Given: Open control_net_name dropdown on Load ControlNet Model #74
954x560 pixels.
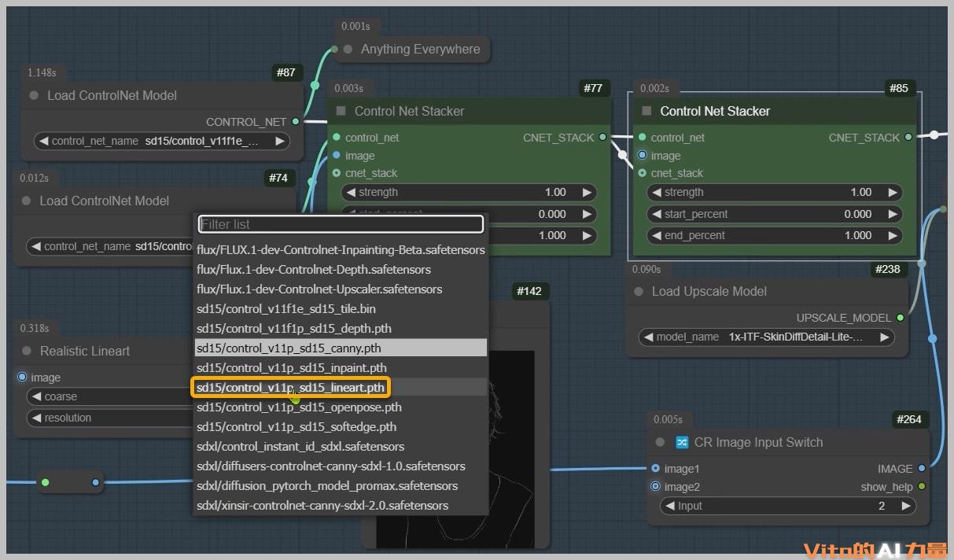Looking at the screenshot, I should coord(110,246).
